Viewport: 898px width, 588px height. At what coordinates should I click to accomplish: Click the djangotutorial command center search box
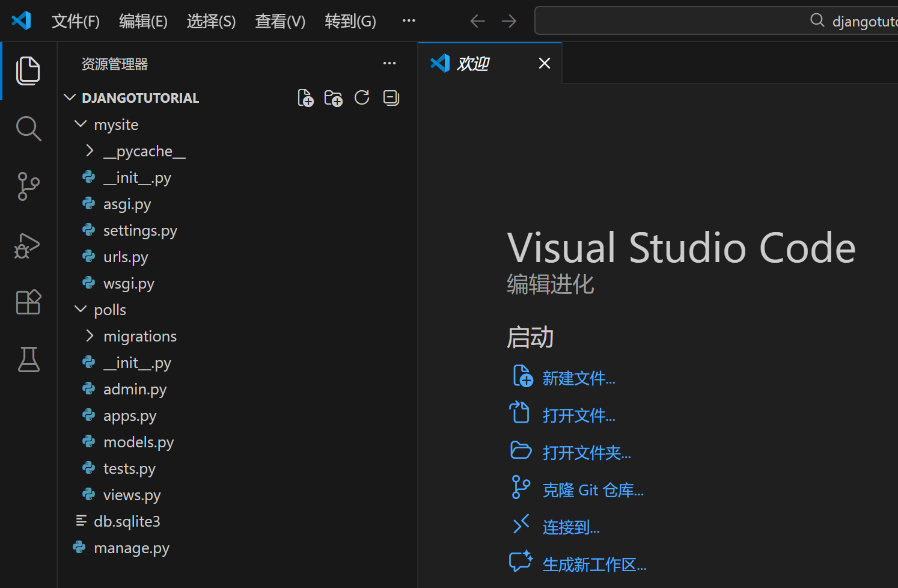point(716,20)
